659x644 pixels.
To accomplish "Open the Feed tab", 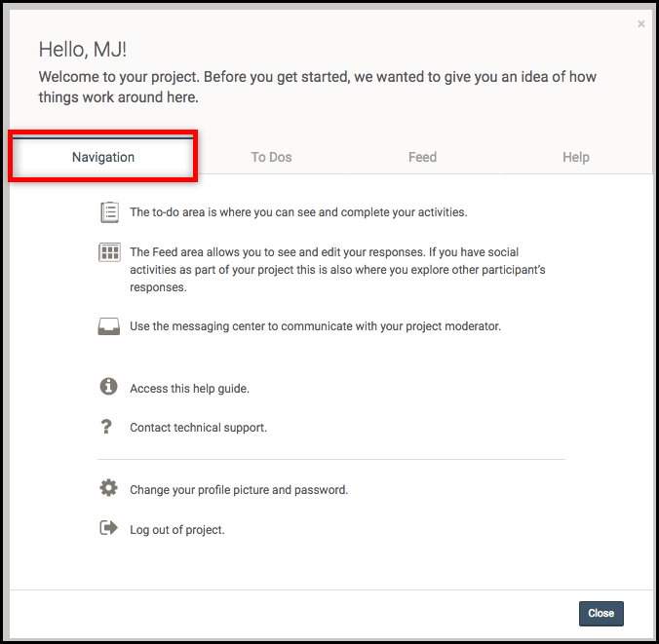I will (x=422, y=157).
